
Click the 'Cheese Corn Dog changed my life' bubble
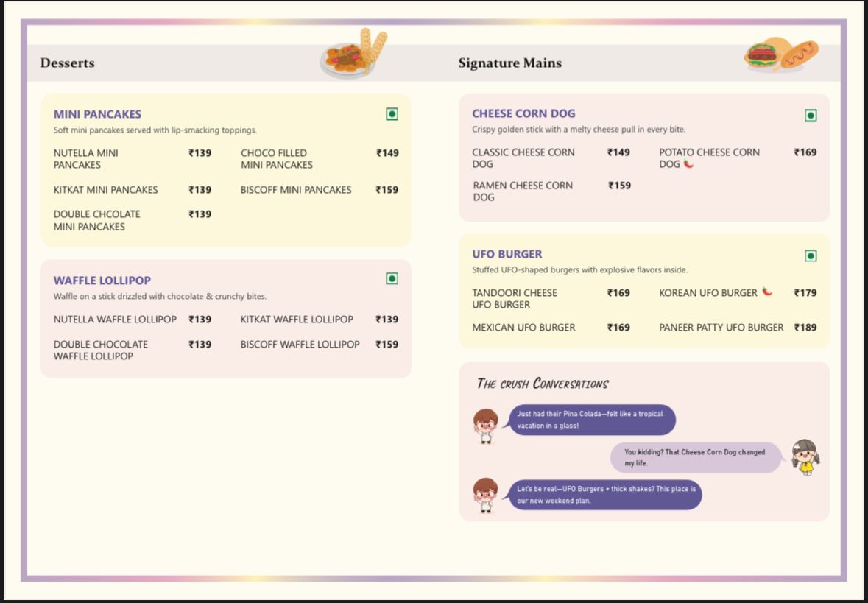tap(695, 457)
